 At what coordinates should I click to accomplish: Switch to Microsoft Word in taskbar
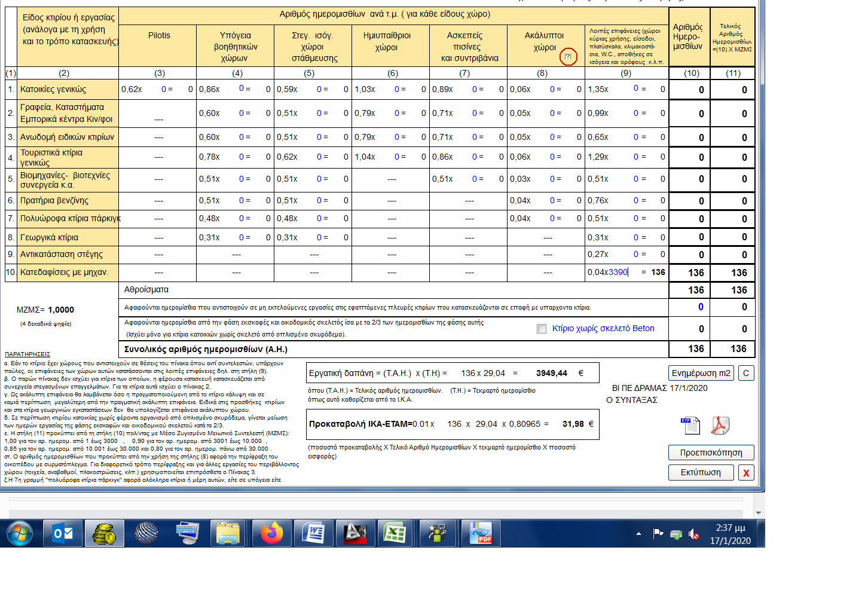click(x=313, y=533)
